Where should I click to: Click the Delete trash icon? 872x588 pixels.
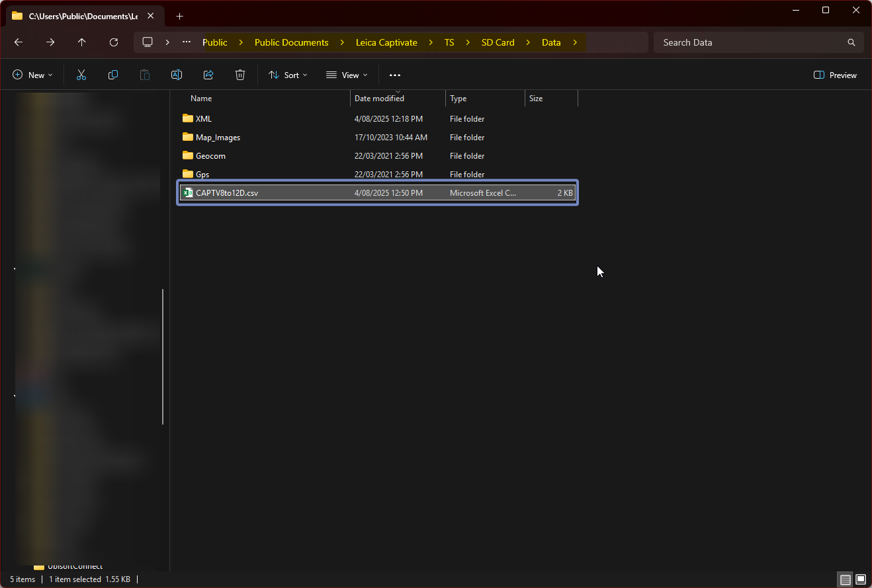click(240, 75)
